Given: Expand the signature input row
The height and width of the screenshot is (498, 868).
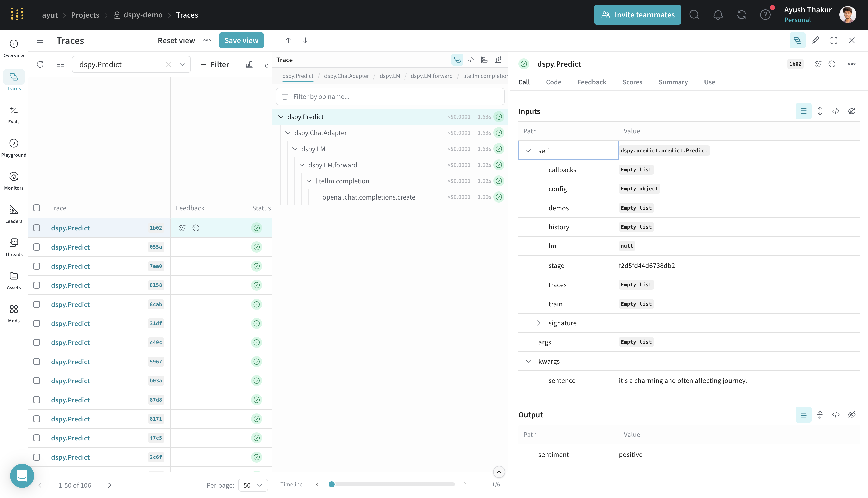Looking at the screenshot, I should (538, 323).
